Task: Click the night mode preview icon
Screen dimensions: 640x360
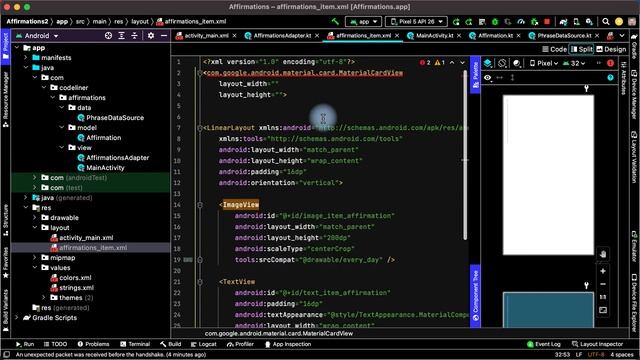Action: pyautogui.click(x=517, y=63)
